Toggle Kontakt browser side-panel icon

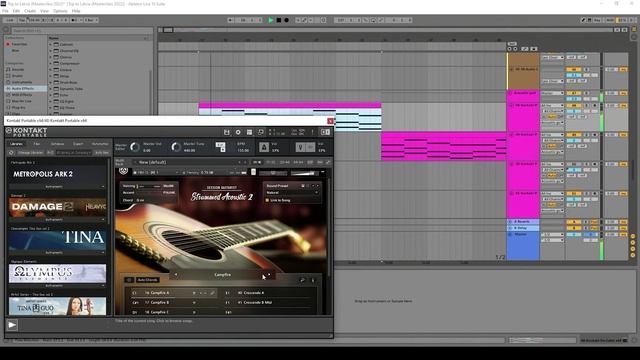(325, 132)
